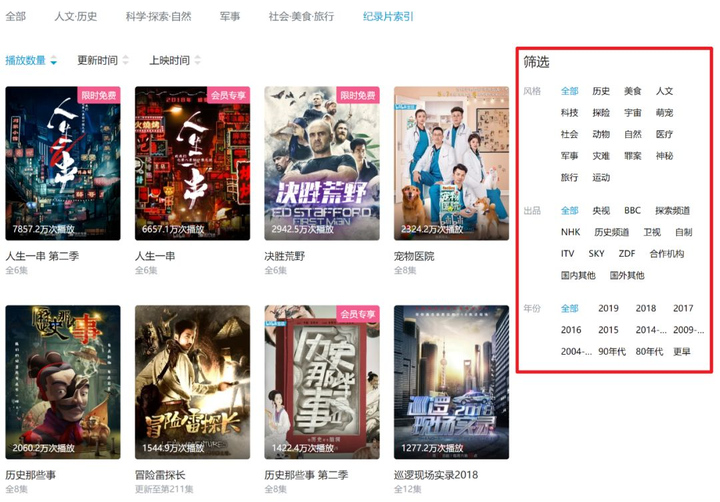
Task: Filter producer by 合作机构
Action: [x=667, y=254]
